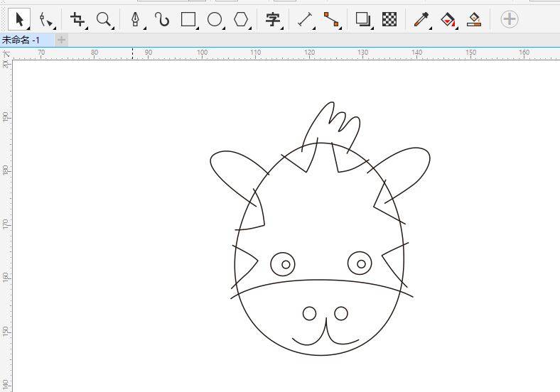The height and width of the screenshot is (392, 560).
Task: Pick the Connector tool
Action: pos(331,19)
